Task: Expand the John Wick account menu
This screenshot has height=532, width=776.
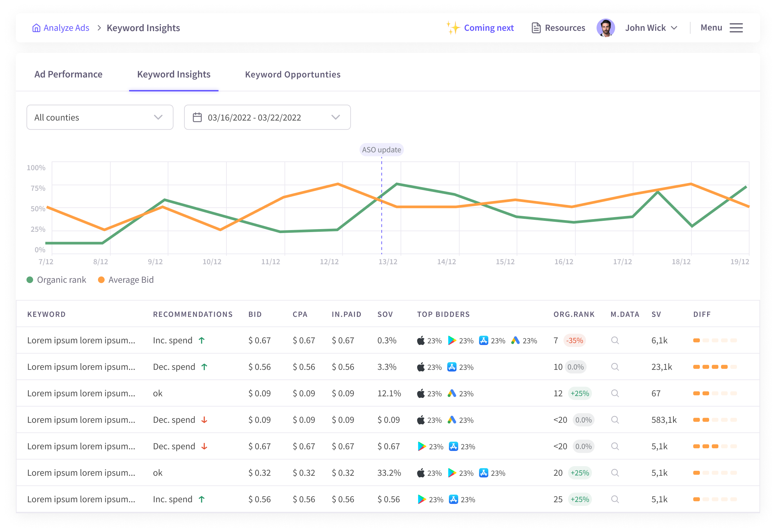Action: [651, 28]
